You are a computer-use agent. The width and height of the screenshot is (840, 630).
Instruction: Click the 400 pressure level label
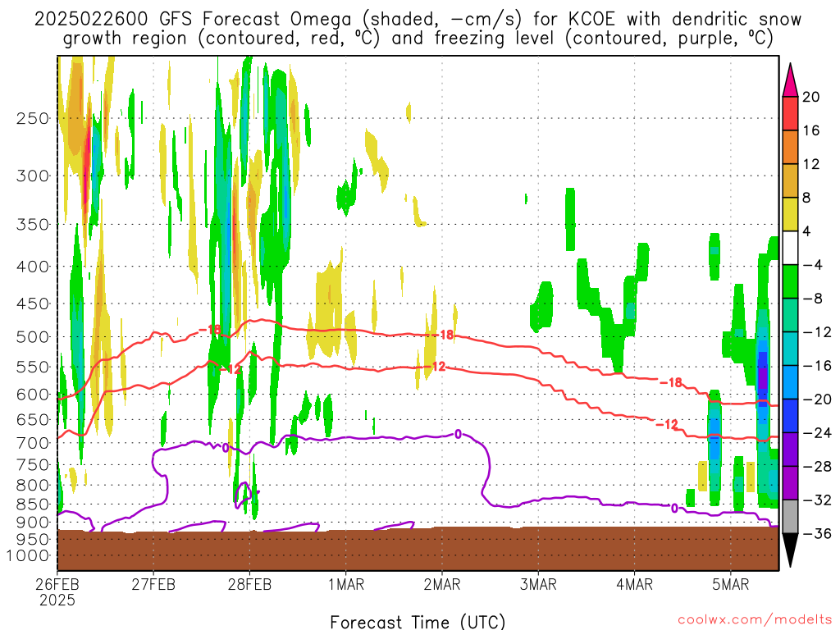pyautogui.click(x=33, y=267)
